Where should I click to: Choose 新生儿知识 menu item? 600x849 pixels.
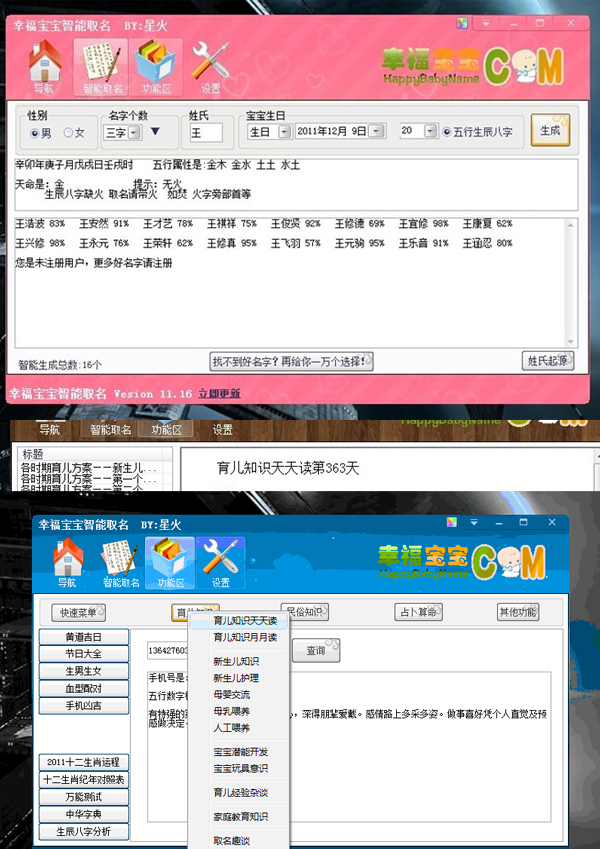[x=239, y=661]
